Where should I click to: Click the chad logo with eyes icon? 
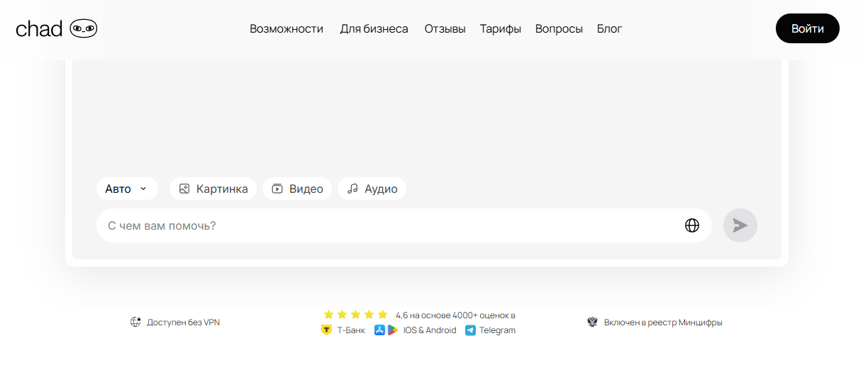56,28
